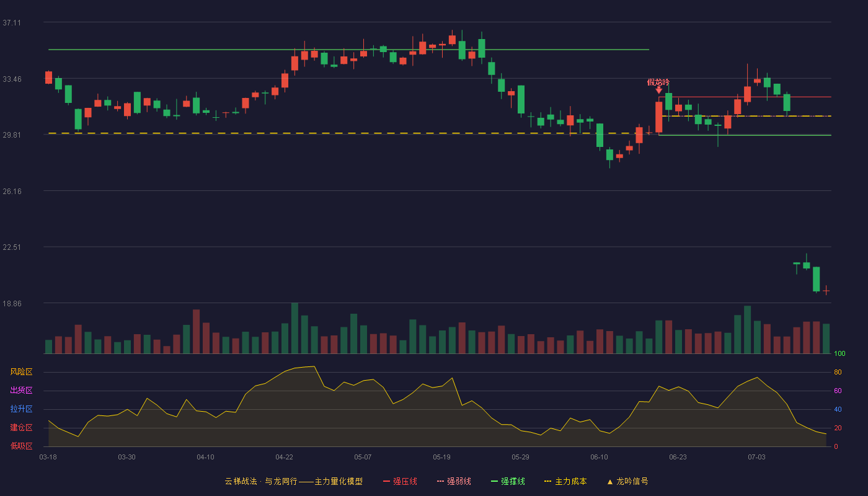
Task: Toggle the 龙吟信号 legend item
Action: pos(627,481)
